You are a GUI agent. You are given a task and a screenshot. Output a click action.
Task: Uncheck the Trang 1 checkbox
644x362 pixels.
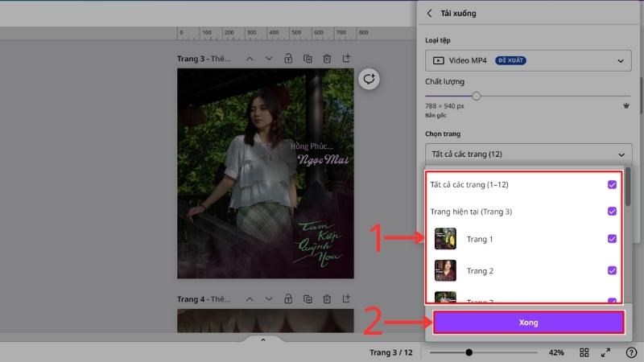612,239
